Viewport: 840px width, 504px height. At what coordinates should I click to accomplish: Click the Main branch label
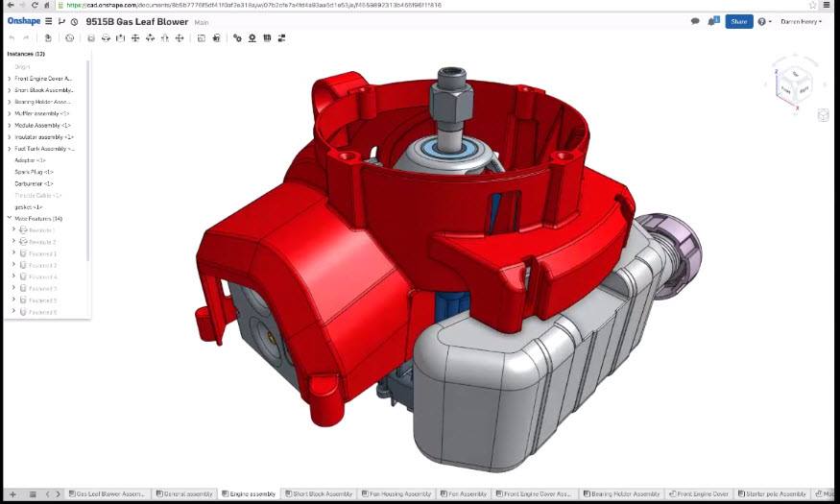coord(202,22)
